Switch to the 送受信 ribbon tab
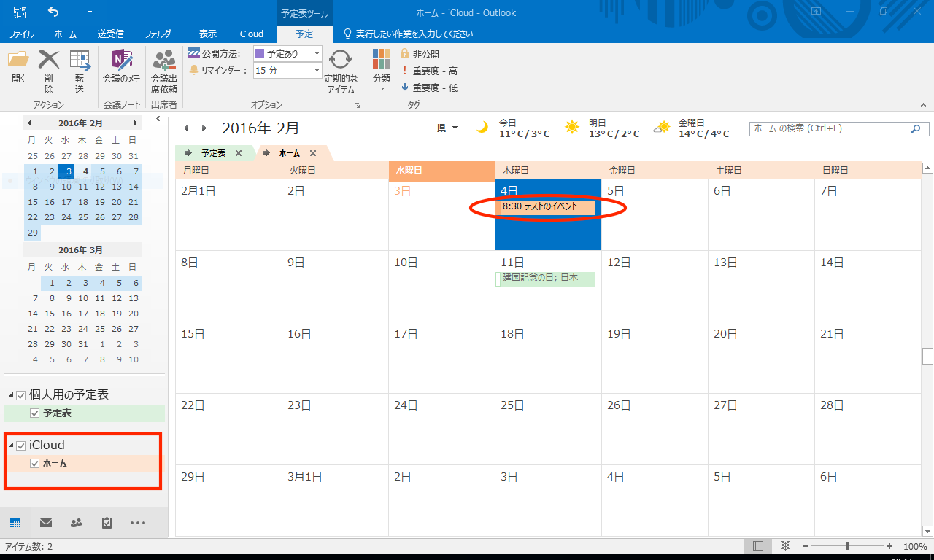The width and height of the screenshot is (934, 560). click(110, 34)
